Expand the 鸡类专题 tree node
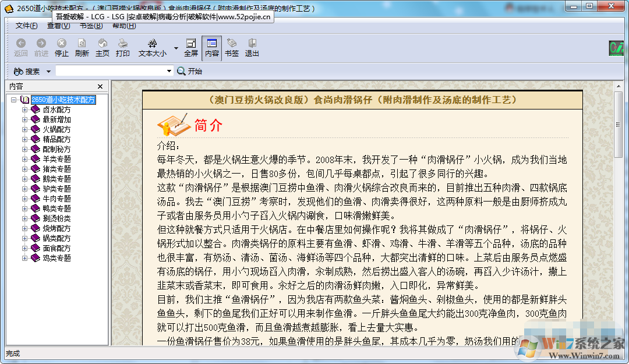This screenshot has height=364, width=629. pyautogui.click(x=24, y=258)
